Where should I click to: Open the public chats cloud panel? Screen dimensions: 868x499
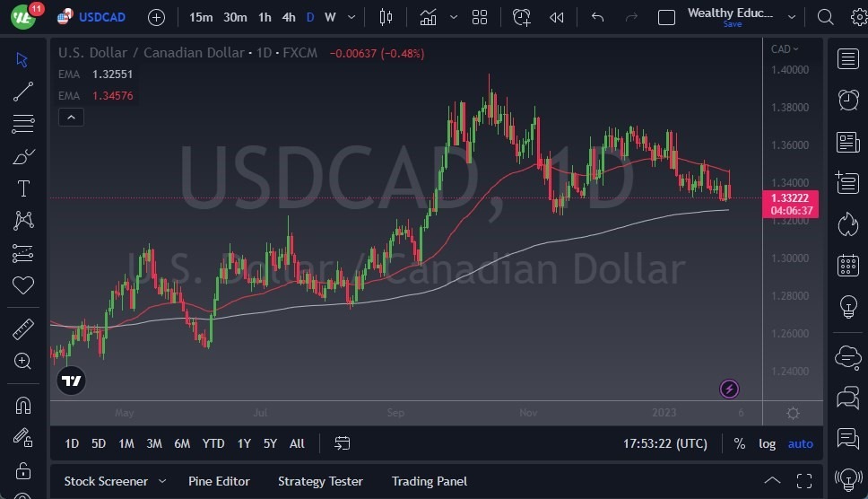point(848,356)
